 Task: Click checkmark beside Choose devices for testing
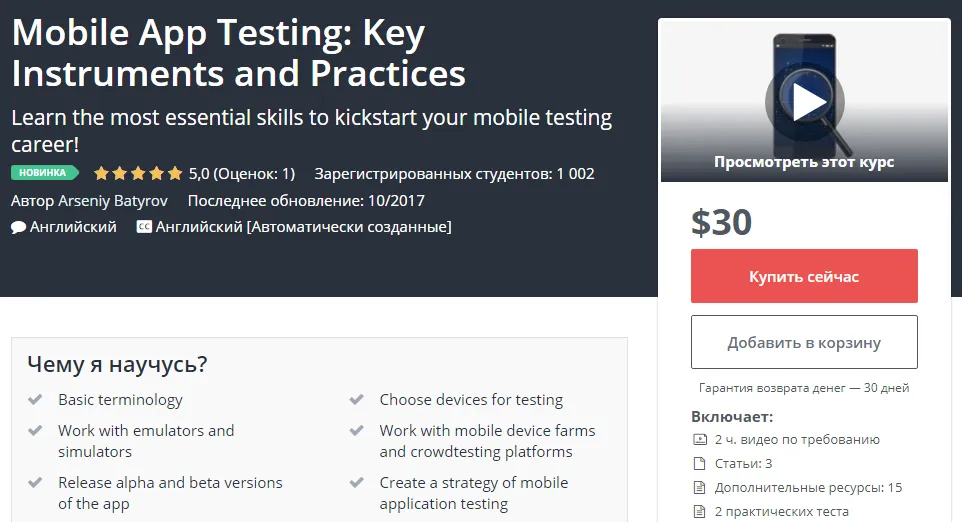[357, 400]
